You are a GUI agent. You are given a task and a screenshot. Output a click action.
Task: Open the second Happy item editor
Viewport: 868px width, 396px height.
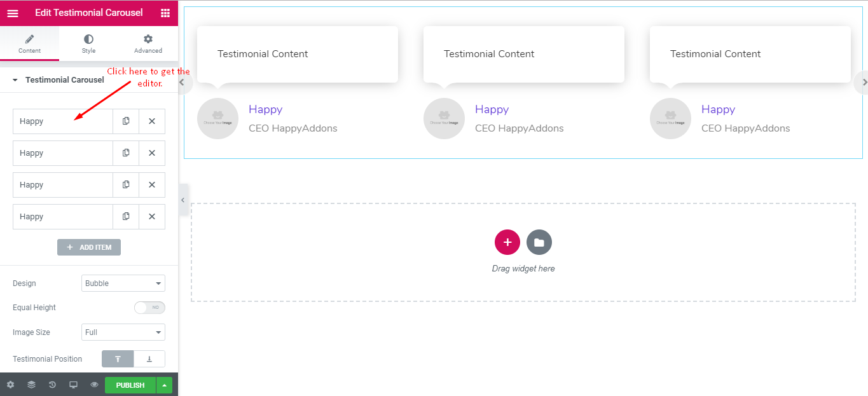click(x=63, y=153)
